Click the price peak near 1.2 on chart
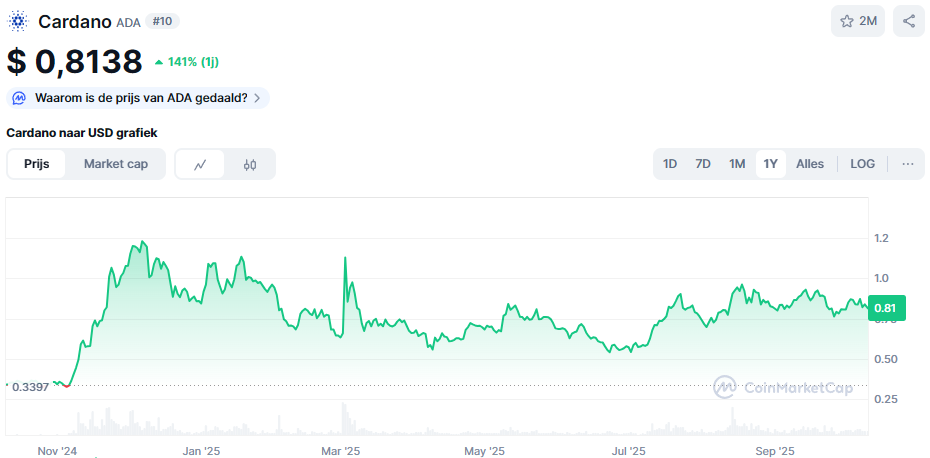 144,242
